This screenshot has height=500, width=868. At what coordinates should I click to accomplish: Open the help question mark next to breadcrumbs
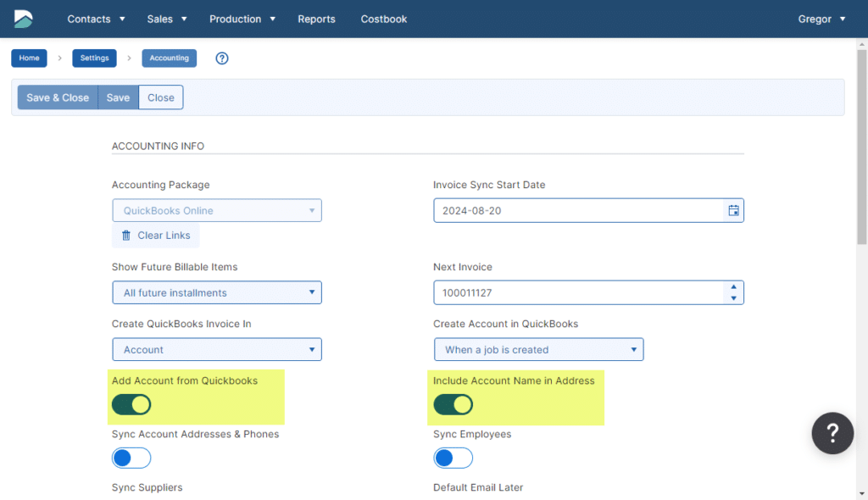tap(222, 58)
